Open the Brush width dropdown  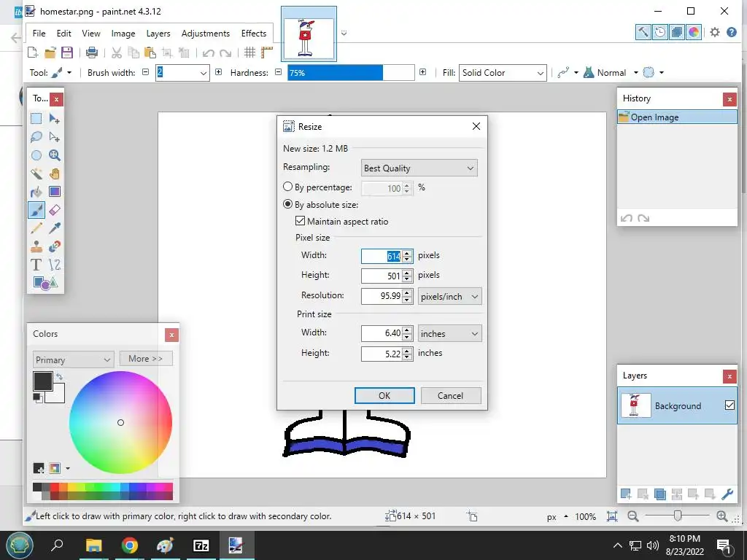(204, 73)
